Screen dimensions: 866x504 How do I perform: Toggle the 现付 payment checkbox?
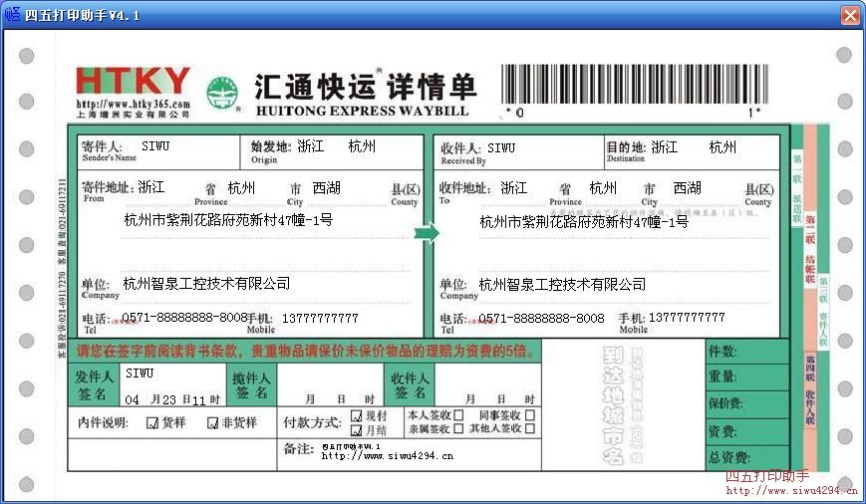pos(356,415)
